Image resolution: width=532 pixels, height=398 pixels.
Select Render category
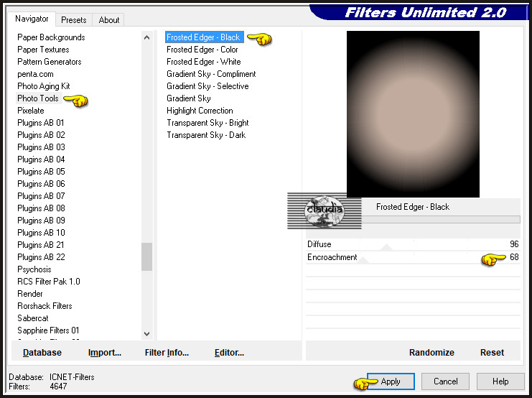click(30, 294)
